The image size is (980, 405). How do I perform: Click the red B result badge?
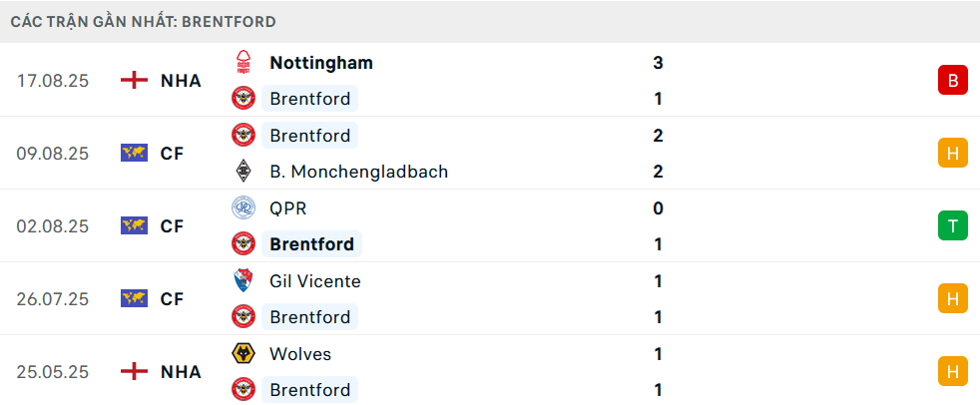952,81
